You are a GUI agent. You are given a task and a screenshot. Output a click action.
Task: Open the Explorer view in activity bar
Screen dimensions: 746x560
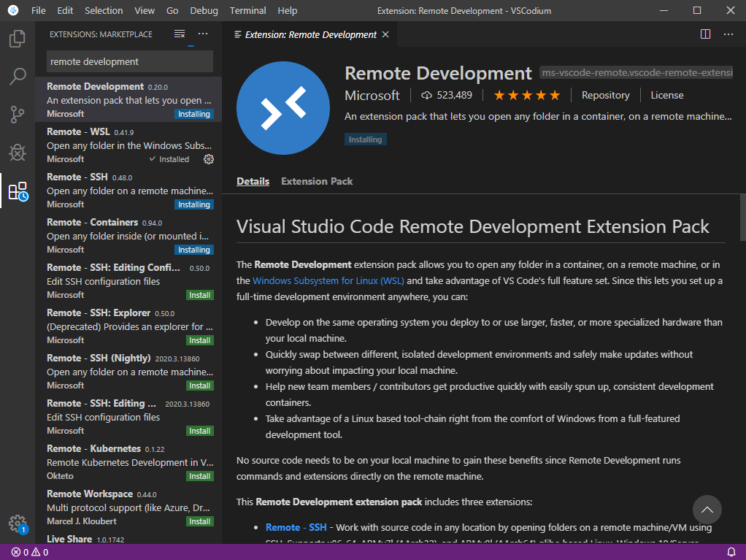pos(18,39)
